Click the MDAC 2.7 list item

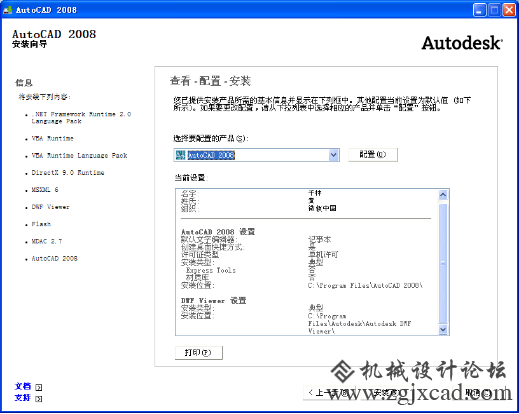click(x=47, y=241)
